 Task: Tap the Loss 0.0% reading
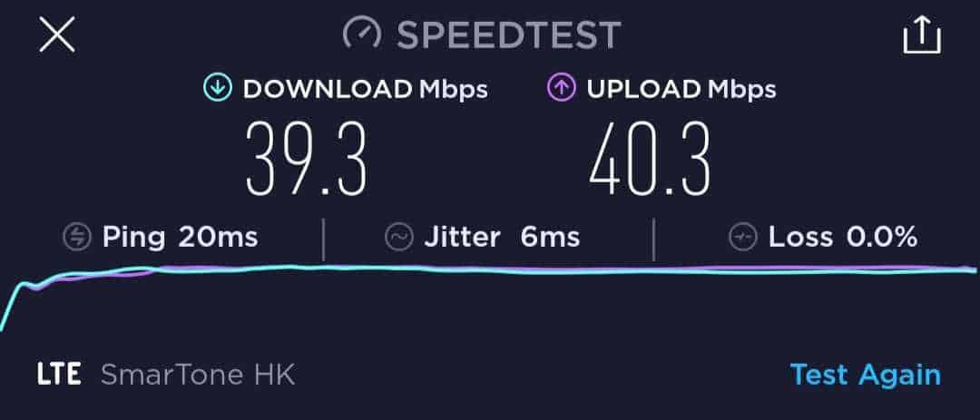tap(843, 238)
